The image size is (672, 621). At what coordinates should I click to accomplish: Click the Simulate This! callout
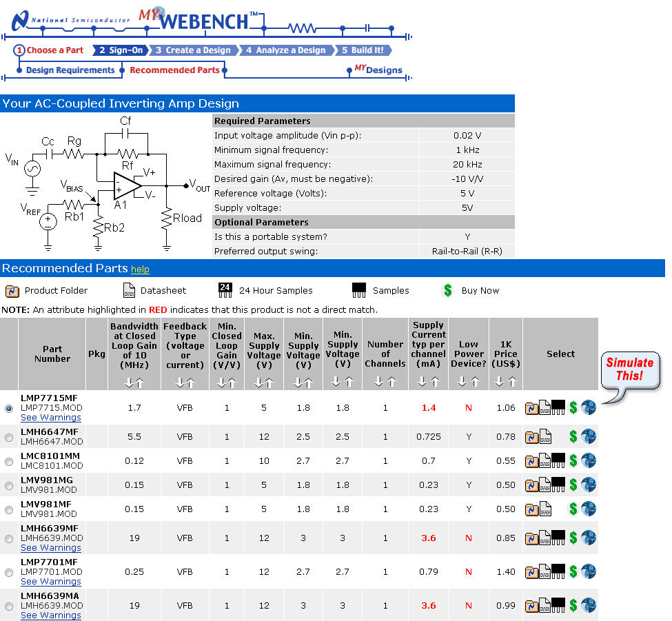[x=629, y=369]
